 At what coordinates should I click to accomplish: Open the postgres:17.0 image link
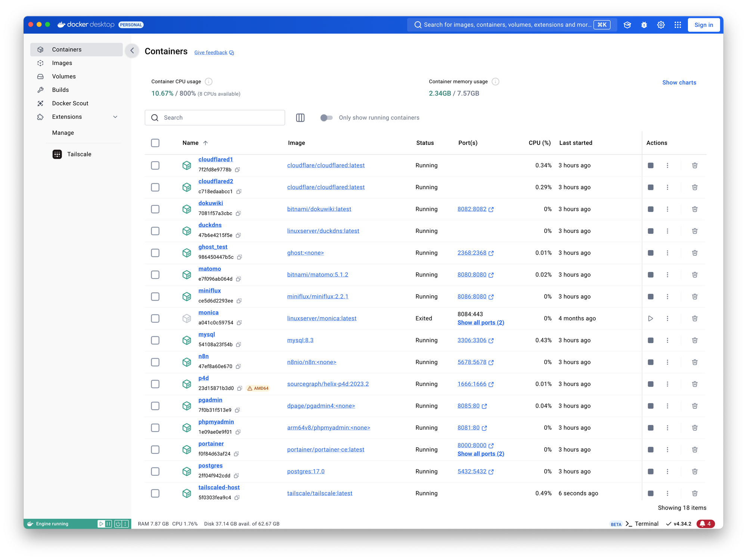pyautogui.click(x=306, y=472)
